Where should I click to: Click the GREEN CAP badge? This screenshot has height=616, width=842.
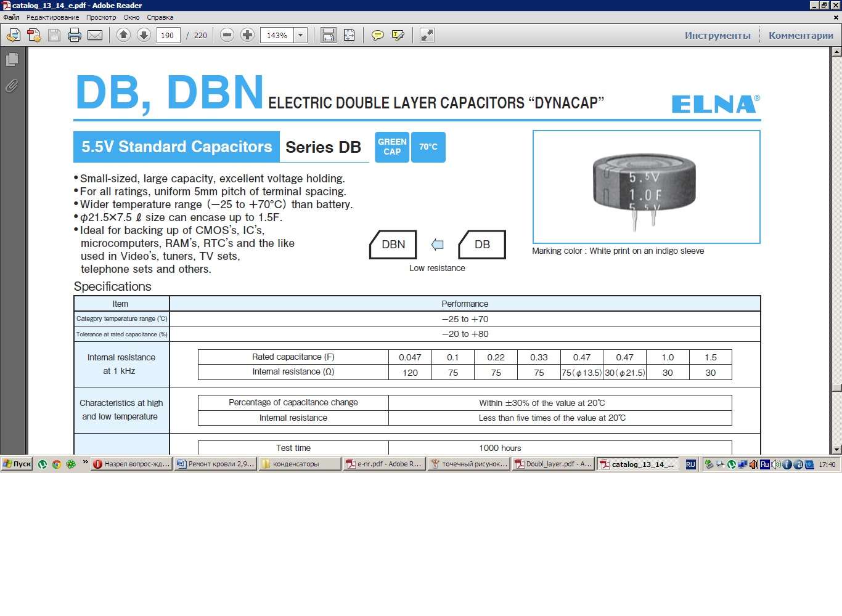click(392, 147)
